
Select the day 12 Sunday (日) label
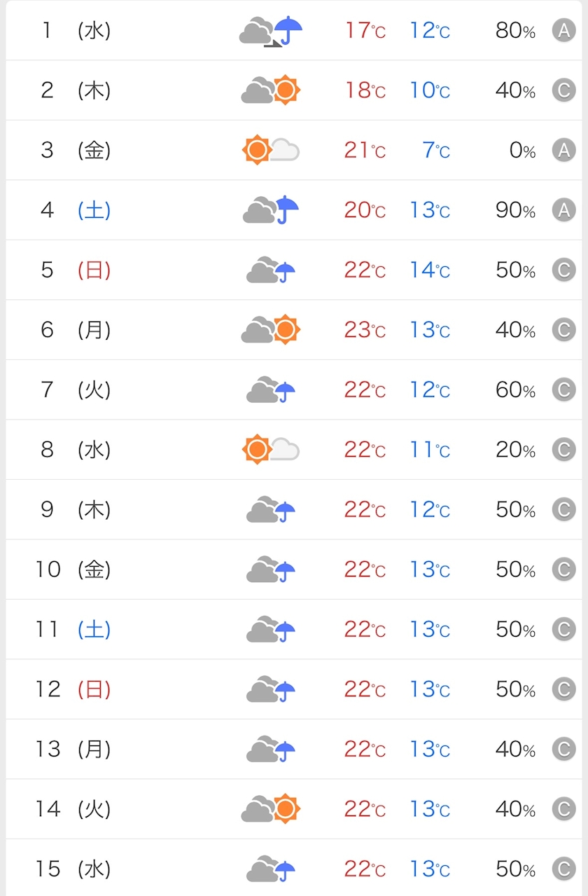click(94, 690)
